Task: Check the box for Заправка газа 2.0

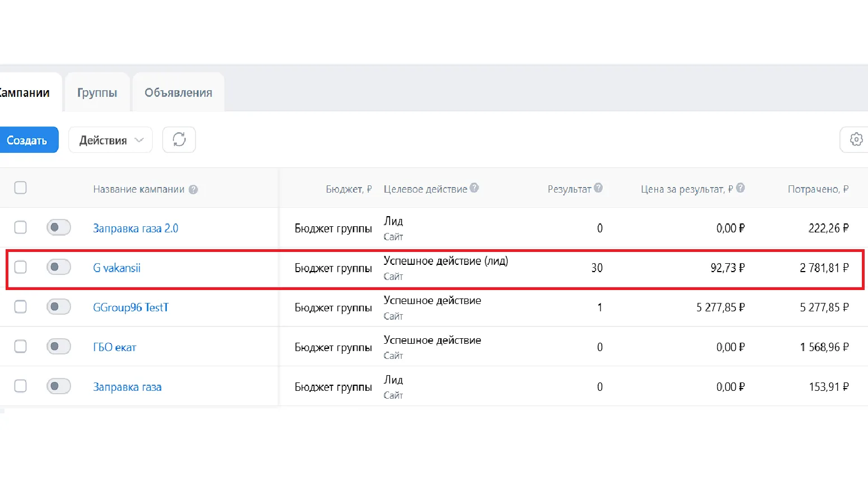Action: pyautogui.click(x=21, y=227)
